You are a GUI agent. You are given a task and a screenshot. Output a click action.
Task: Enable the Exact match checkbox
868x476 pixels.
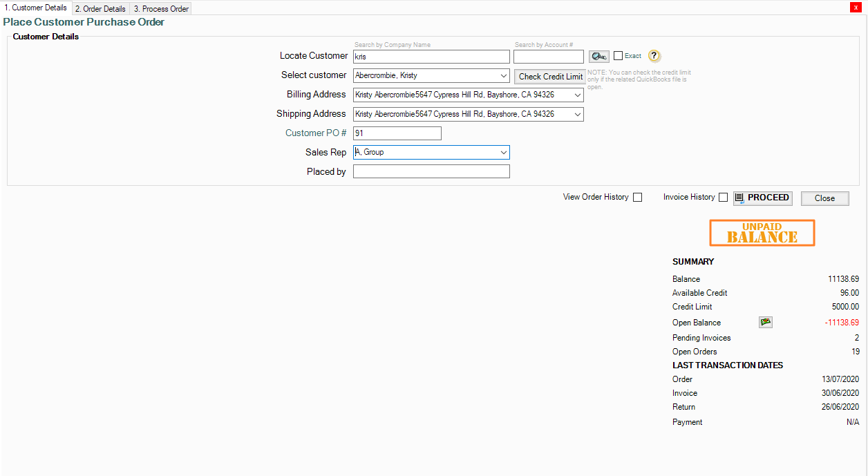pyautogui.click(x=619, y=56)
